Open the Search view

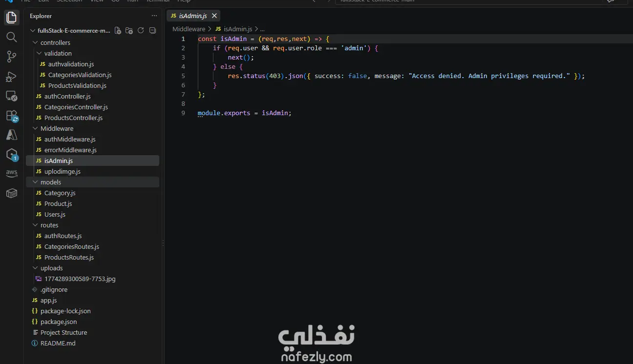[x=12, y=37]
